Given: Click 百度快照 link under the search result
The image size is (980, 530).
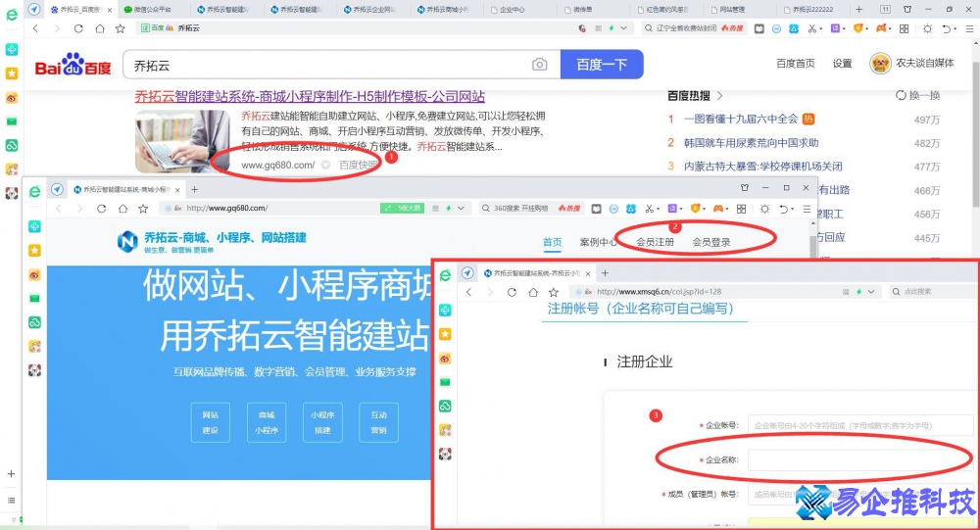Looking at the screenshot, I should pyautogui.click(x=358, y=165).
